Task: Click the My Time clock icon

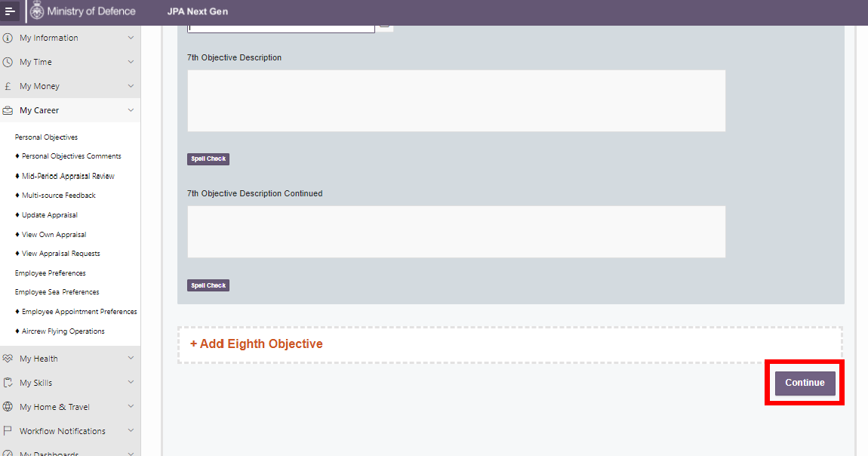Action: click(x=8, y=62)
